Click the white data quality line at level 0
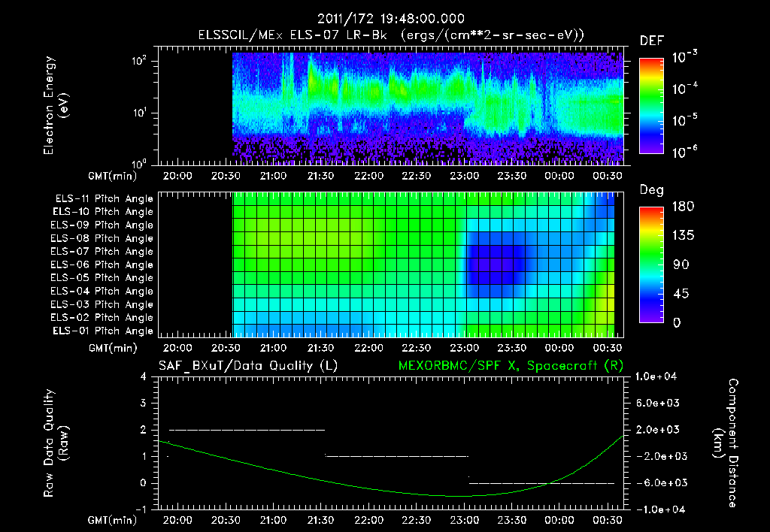Viewport: 770px width, 532px height. click(x=541, y=483)
